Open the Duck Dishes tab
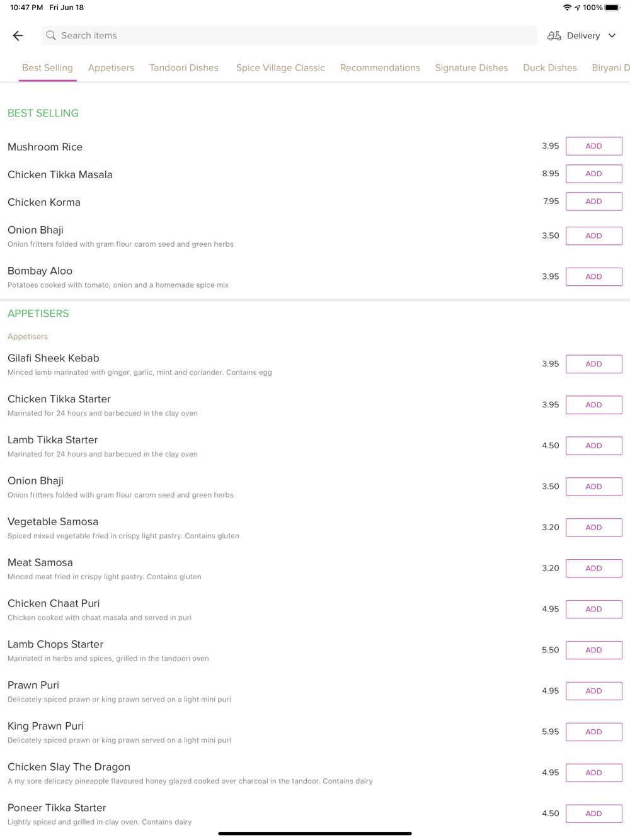The height and width of the screenshot is (840, 630). [x=549, y=68]
